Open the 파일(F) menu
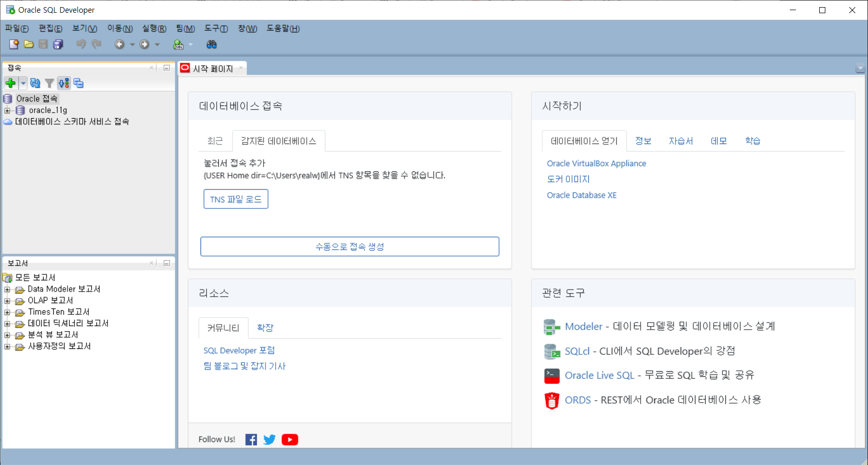The width and height of the screenshot is (868, 465). pos(17,28)
